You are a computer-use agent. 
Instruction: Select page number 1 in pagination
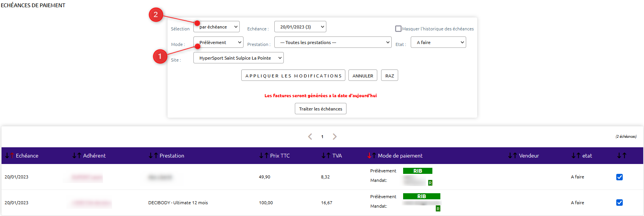(322, 137)
